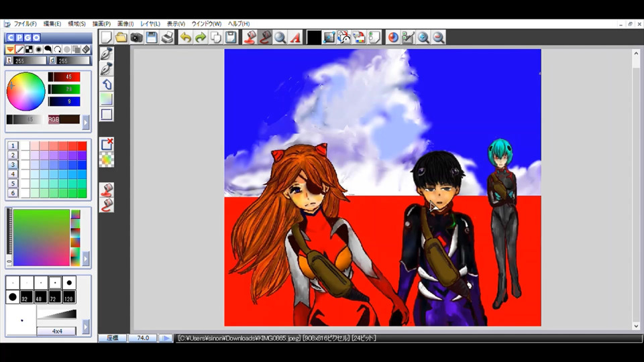This screenshot has width=644, height=362.
Task: Click the red-blue sphere icon
Action: pos(393,38)
